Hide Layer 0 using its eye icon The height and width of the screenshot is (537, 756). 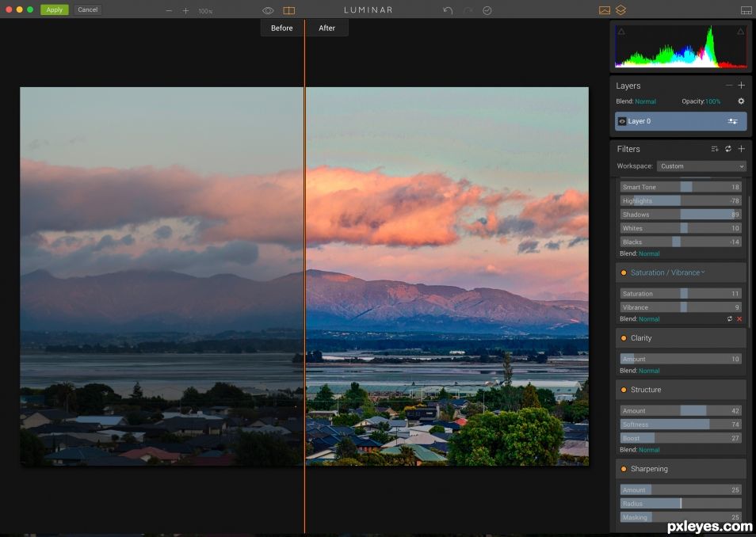[622, 121]
